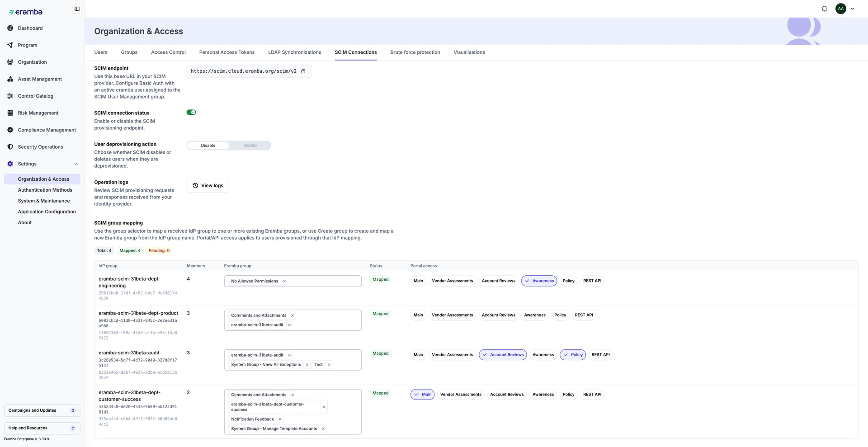
Task: Toggle Policy portal for audit group
Action: coord(573,355)
